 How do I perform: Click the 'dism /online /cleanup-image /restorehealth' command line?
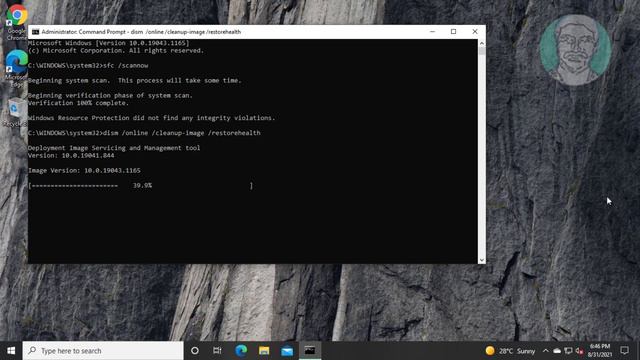144,133
